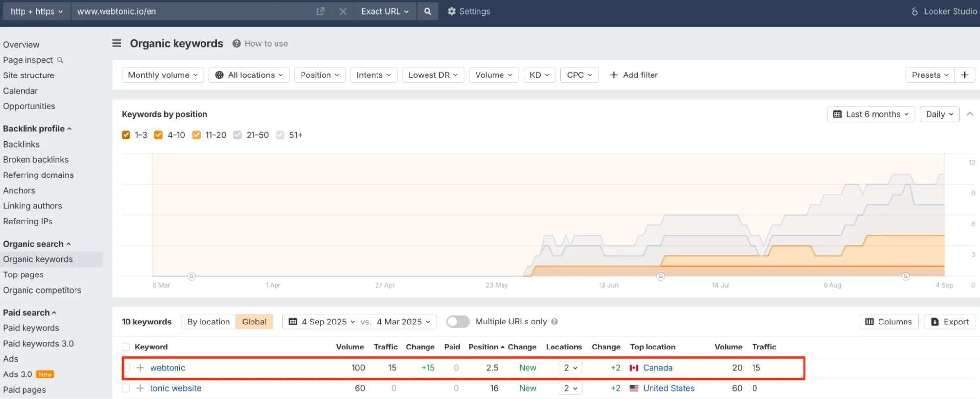This screenshot has width=980, height=399.
Task: Click the United States flag icon
Action: (x=634, y=388)
